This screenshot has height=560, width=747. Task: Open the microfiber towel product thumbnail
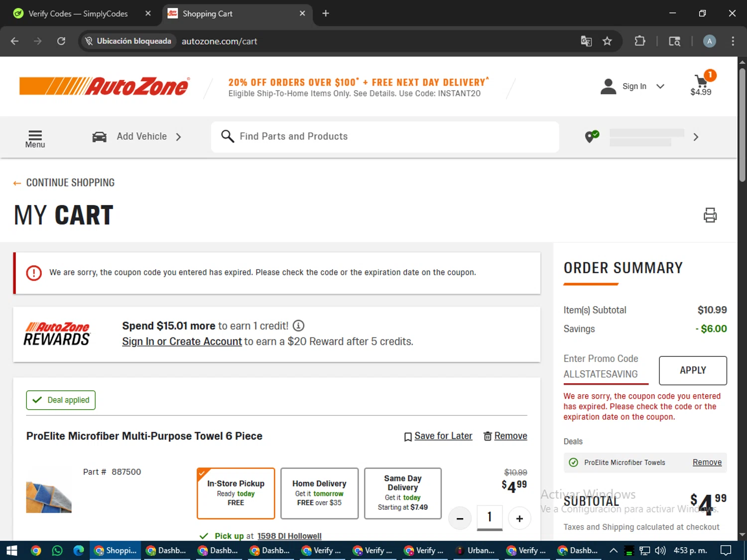coord(49,497)
